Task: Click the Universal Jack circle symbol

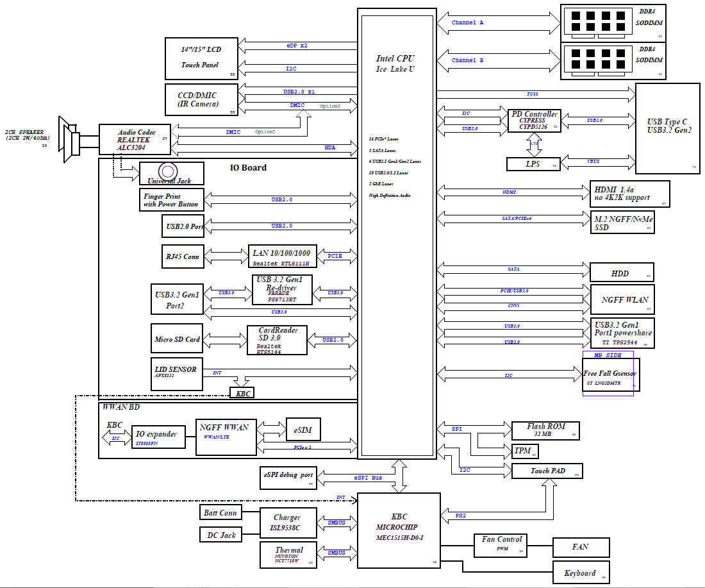Action: (168, 171)
